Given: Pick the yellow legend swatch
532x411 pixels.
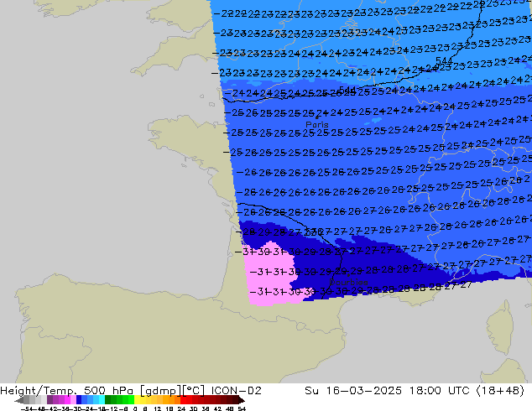Looking at the screenshot, I should [137, 400].
